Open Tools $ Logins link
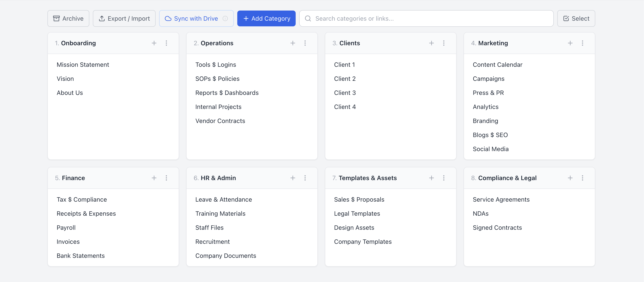The width and height of the screenshot is (644, 282). pos(216,65)
